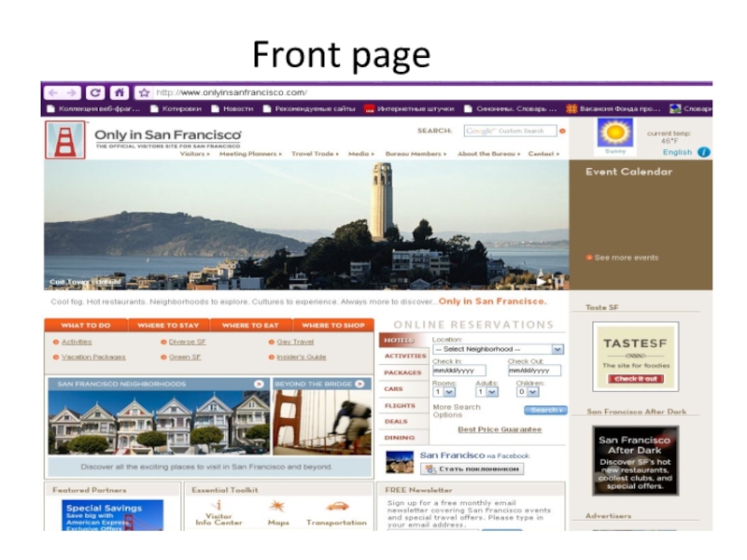
Task: Open the Gay Travel link
Action: point(295,342)
